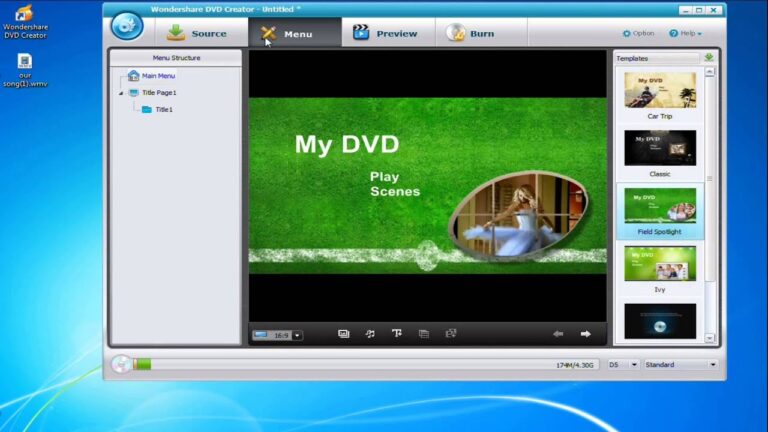Viewport: 768px width, 432px height.
Task: Click the Preview clapperboard icon
Action: (x=361, y=32)
